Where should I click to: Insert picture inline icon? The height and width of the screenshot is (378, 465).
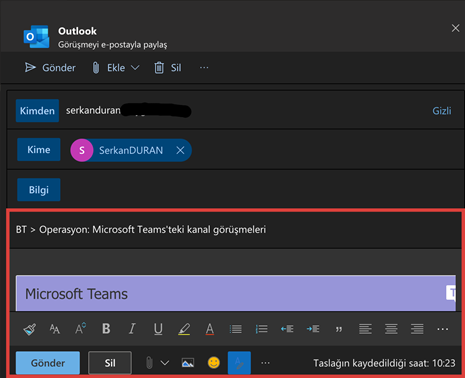188,363
